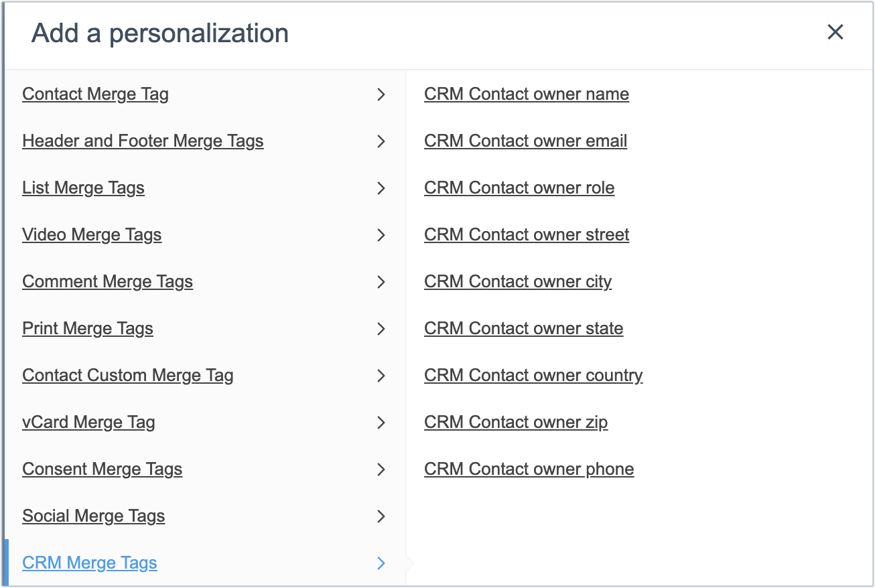Open Comment Merge Tags category
875x588 pixels.
coord(107,282)
